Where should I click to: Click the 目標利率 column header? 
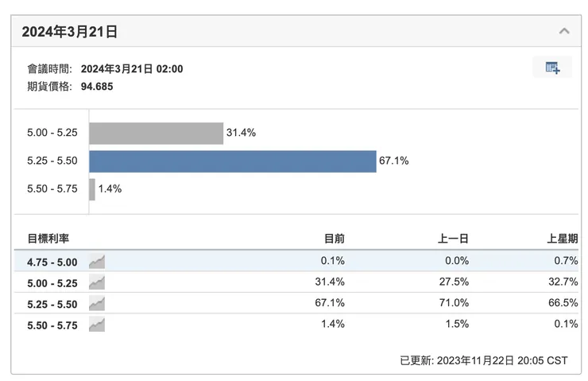48,239
